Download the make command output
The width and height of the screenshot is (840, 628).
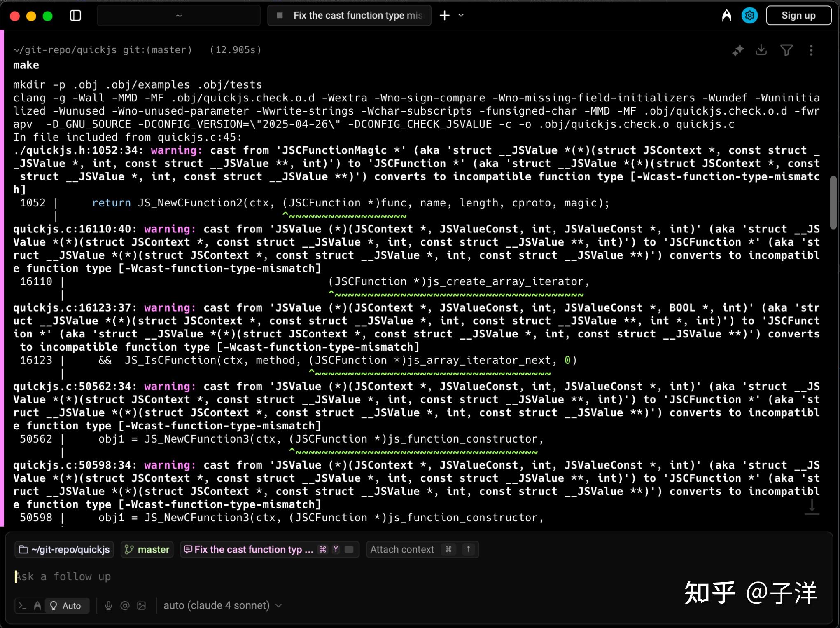761,50
